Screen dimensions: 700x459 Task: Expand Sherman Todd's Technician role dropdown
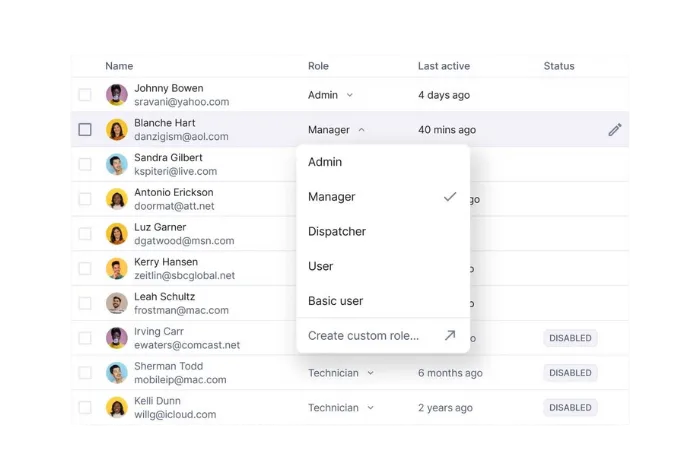(341, 373)
